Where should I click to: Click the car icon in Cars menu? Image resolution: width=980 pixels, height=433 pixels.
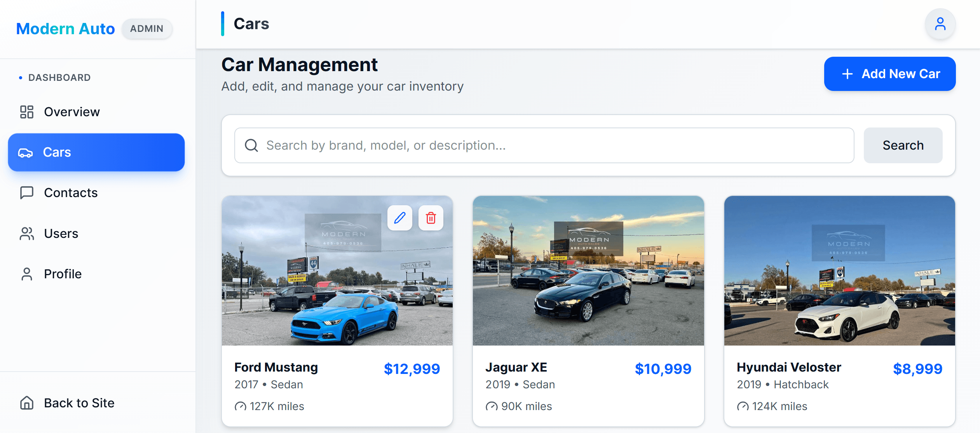[x=26, y=153]
